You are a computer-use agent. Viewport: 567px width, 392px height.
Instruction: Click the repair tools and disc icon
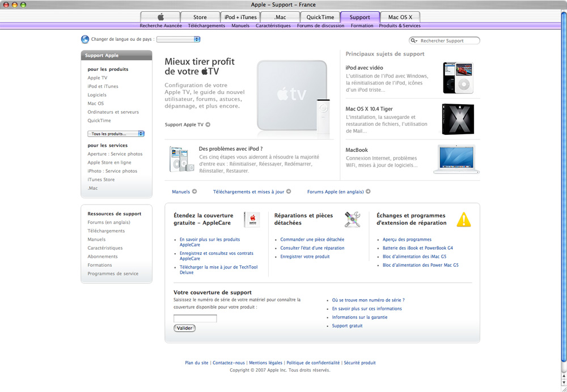pyautogui.click(x=352, y=219)
